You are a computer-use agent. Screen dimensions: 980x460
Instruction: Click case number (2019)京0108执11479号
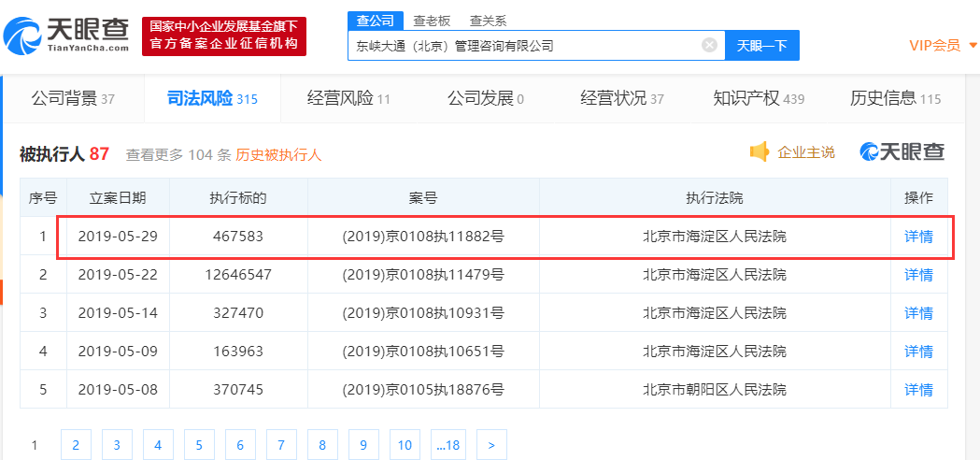[x=423, y=274]
